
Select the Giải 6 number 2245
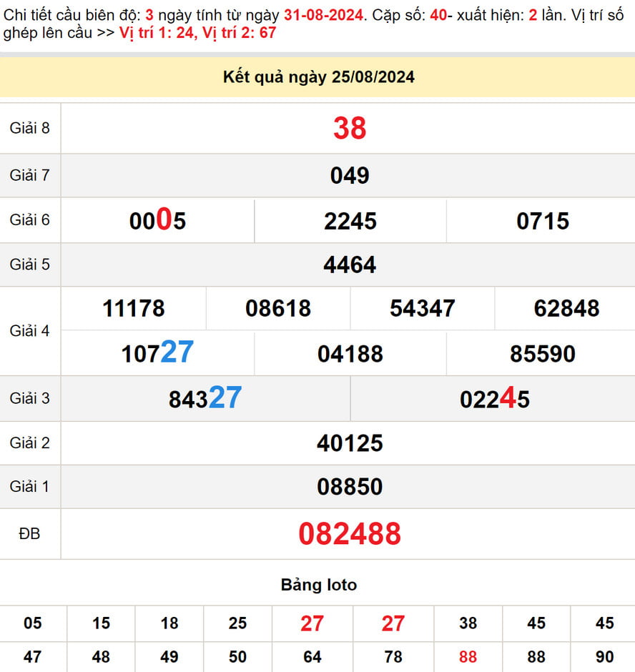[350, 221]
